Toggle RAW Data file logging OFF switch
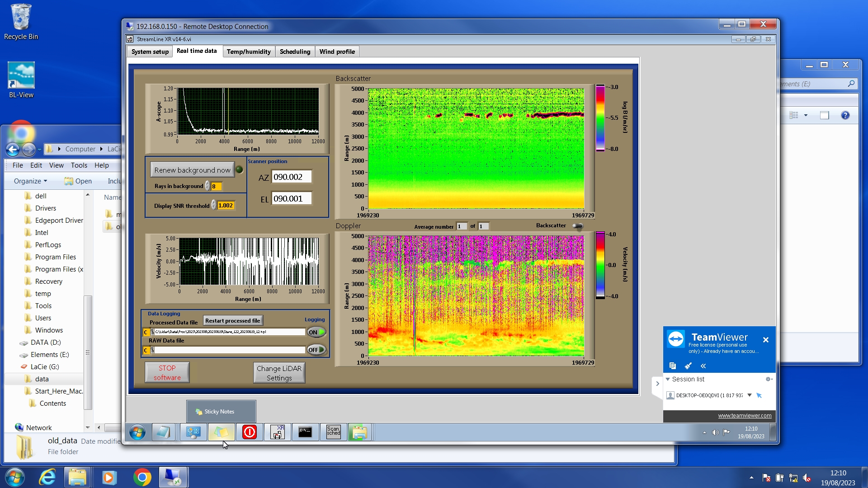 (x=316, y=350)
